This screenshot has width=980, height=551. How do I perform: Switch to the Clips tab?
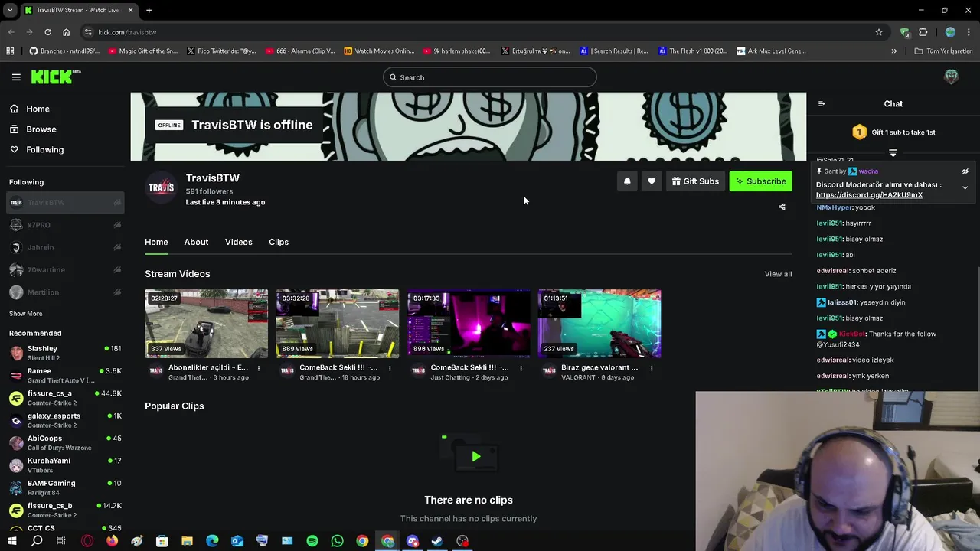coord(279,242)
